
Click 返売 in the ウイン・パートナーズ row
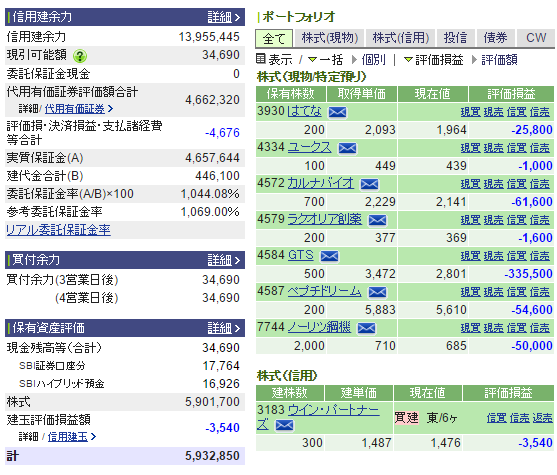[x=542, y=418]
